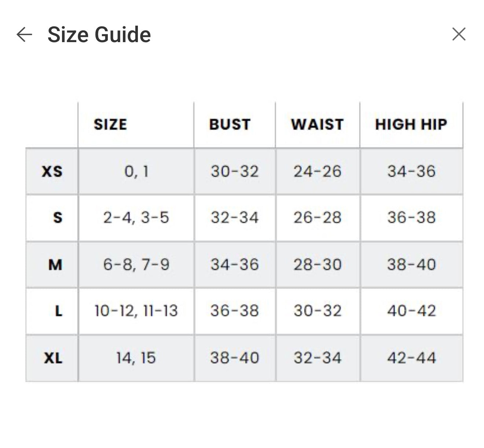Tap the SIZE column header
The image size is (484, 448).
pos(110,125)
